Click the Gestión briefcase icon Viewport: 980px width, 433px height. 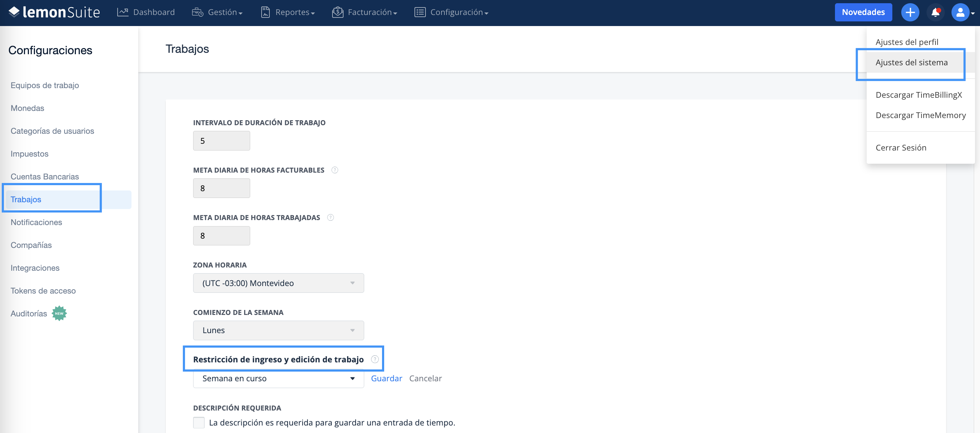point(197,12)
